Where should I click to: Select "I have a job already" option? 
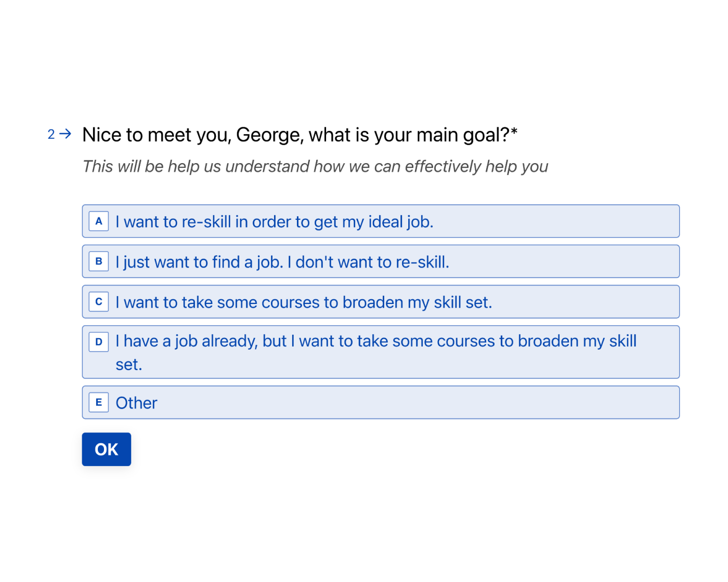[375, 341]
